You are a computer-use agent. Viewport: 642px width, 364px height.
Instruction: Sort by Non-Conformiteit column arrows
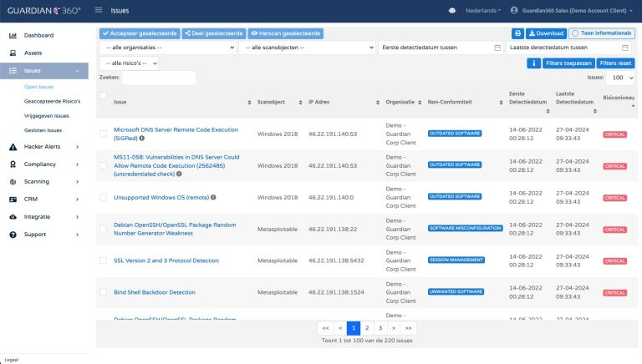[502, 102]
